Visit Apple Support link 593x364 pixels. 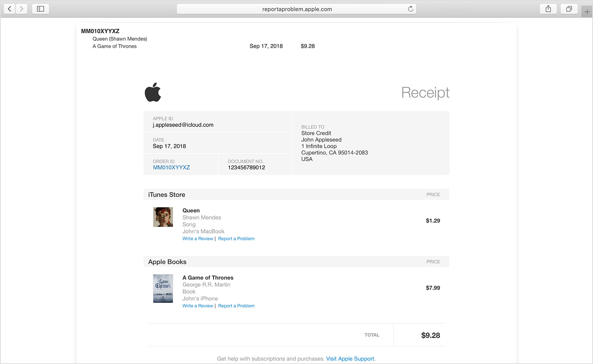350,359
